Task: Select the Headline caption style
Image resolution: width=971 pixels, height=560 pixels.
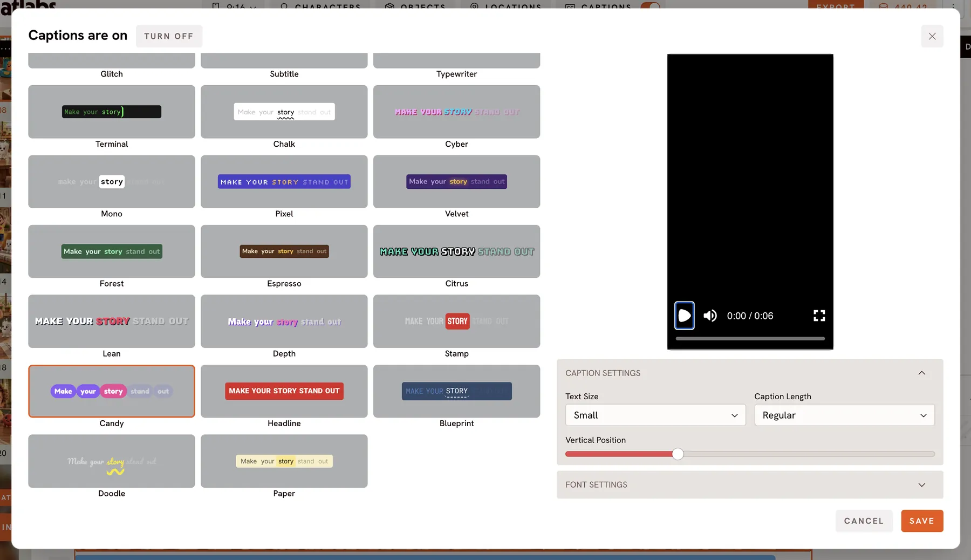Action: pos(284,391)
